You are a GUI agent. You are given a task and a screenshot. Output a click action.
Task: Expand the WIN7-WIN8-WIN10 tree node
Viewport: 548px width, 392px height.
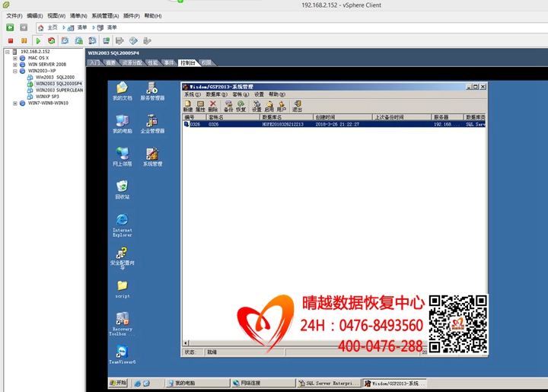[15, 104]
